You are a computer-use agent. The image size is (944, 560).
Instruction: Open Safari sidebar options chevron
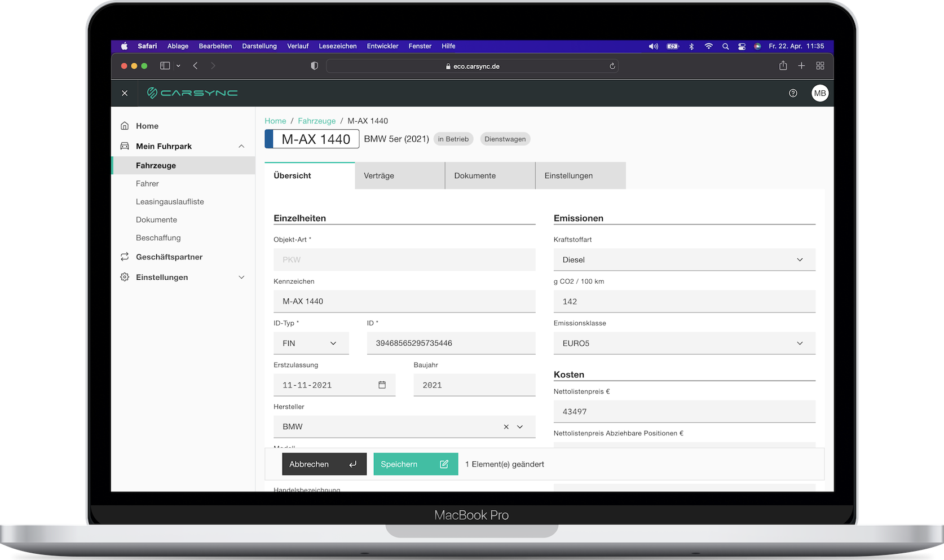click(x=178, y=66)
